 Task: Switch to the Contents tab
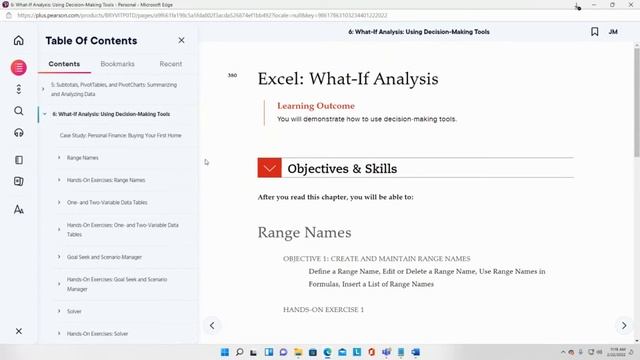point(64,64)
